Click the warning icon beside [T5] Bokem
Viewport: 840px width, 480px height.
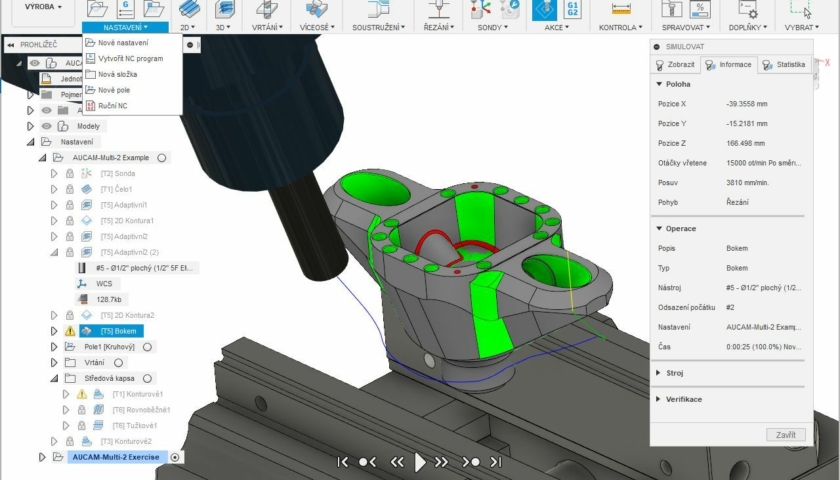coord(70,331)
